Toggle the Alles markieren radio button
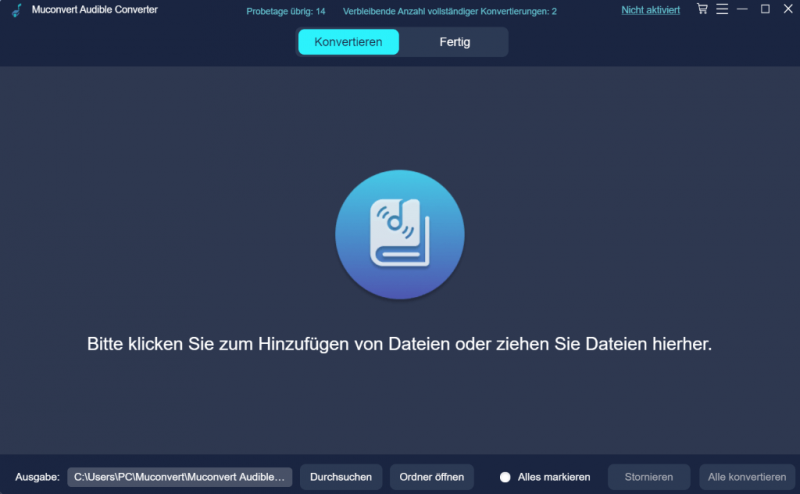This screenshot has height=494, width=800. 505,477
